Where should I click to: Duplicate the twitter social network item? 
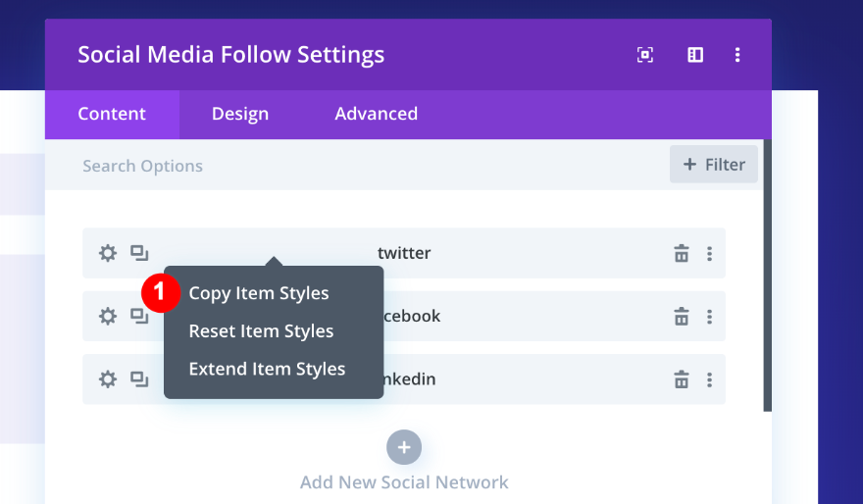[139, 253]
